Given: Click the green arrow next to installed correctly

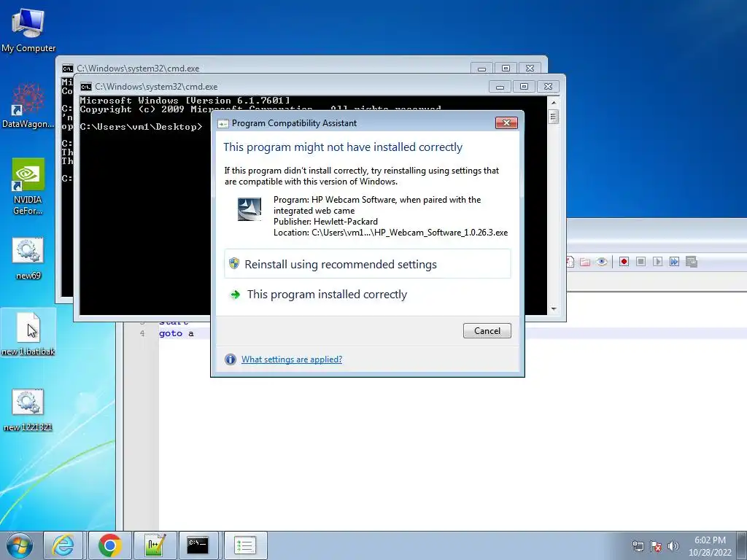Looking at the screenshot, I should (x=235, y=295).
